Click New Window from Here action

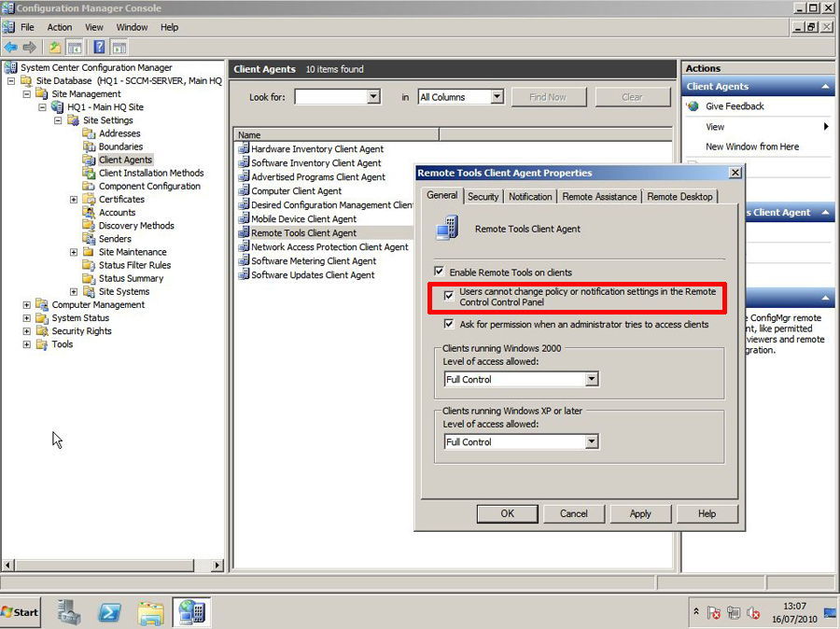click(751, 147)
